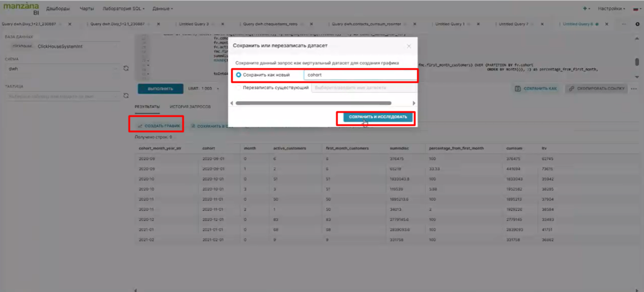644x292 pixels.
Task: Click 'Сохранить и исследовать' button
Action: click(x=378, y=117)
